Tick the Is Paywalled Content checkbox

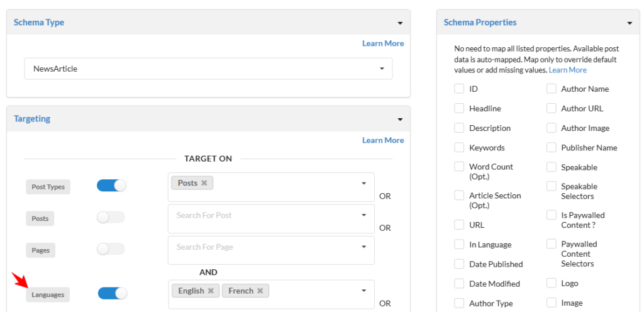552,215
